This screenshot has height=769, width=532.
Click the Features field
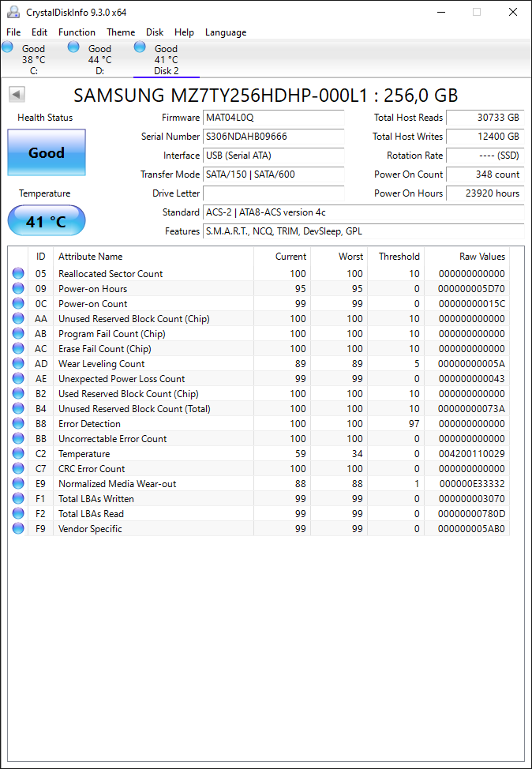click(363, 231)
